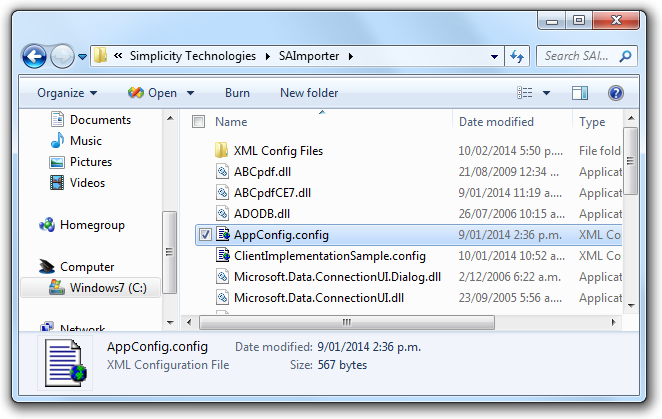Viewport: 662px width, 419px height.
Task: Click the AppConfig.config file icon in list
Action: [x=223, y=234]
